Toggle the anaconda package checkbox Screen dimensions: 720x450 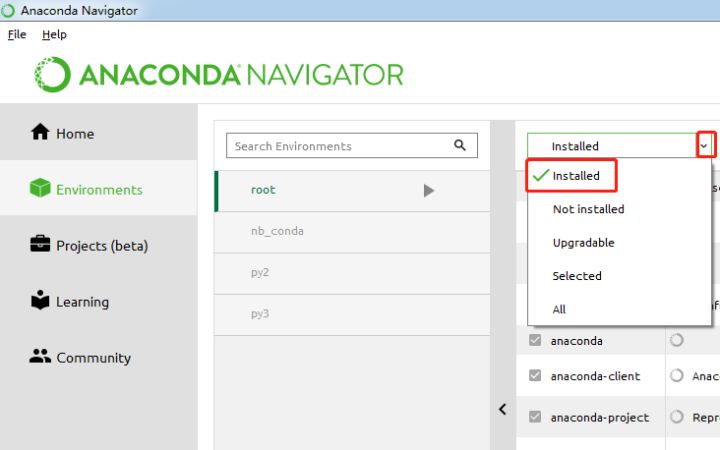(534, 340)
